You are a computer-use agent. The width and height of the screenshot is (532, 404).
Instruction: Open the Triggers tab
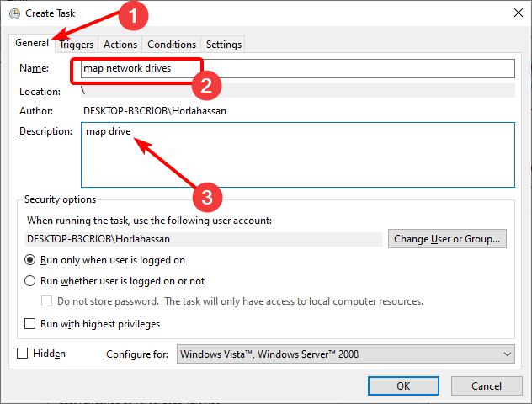(x=77, y=45)
